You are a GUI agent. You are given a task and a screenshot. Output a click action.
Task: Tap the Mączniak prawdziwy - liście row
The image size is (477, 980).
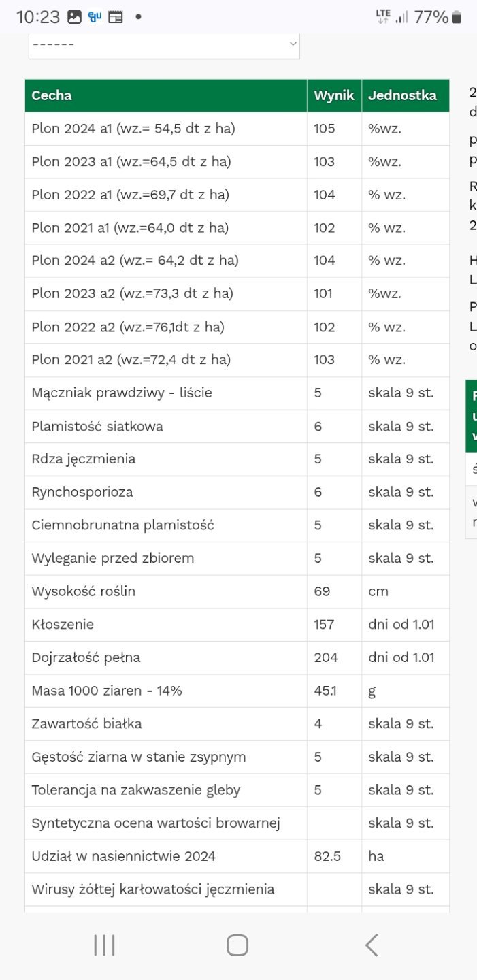tap(122, 393)
